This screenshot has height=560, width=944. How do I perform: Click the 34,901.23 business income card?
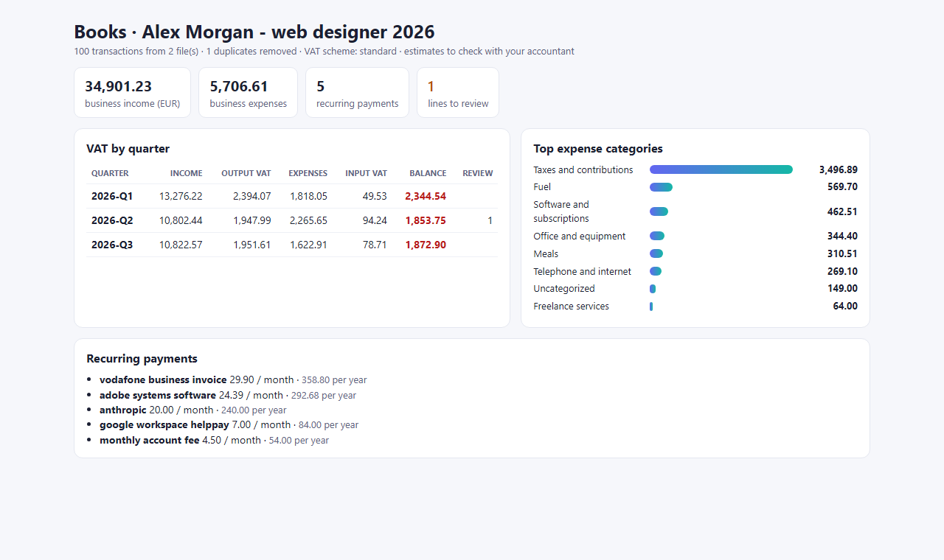click(132, 93)
